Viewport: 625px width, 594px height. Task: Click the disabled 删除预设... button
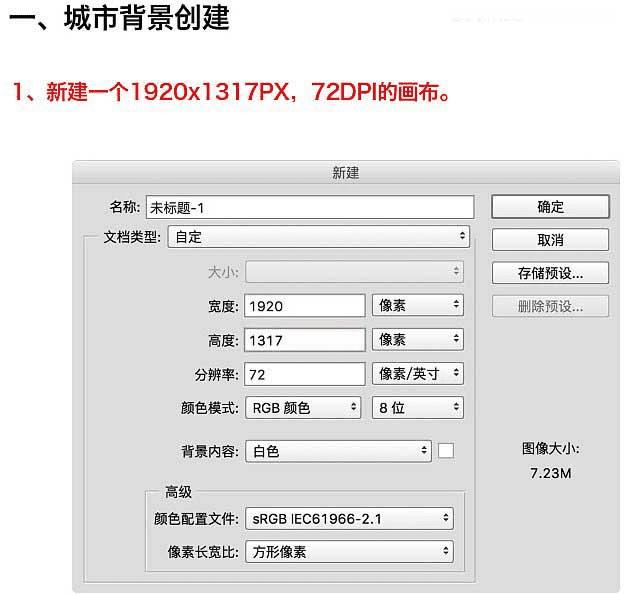(x=550, y=306)
